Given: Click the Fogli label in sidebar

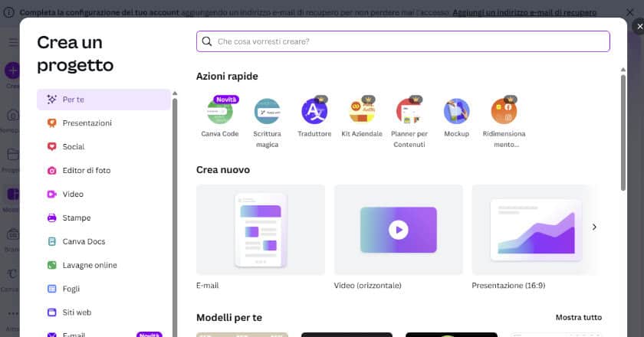Looking at the screenshot, I should pyautogui.click(x=71, y=289).
